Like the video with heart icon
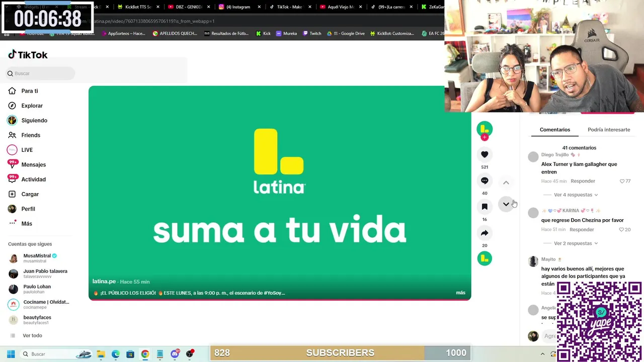The width and height of the screenshot is (644, 362). pos(485,154)
